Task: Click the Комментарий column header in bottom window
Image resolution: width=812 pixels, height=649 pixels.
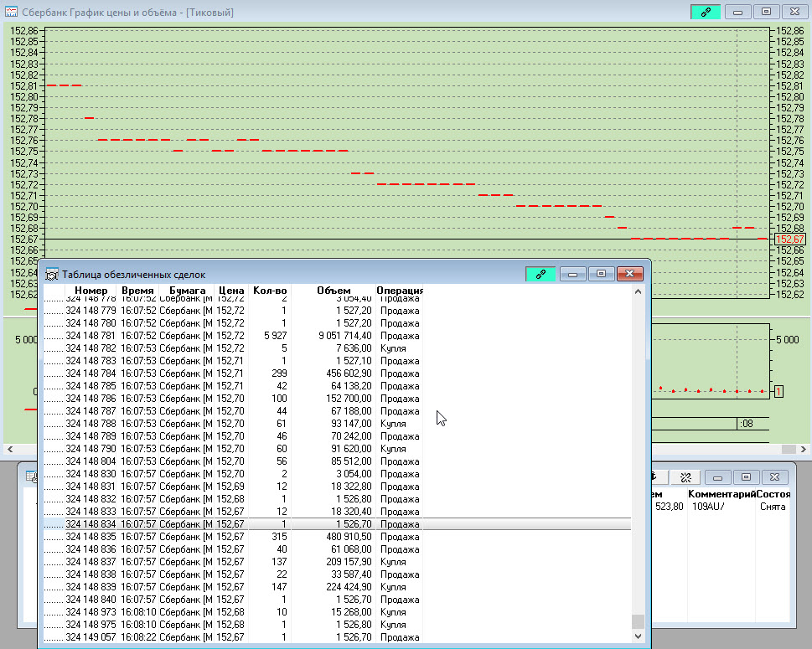Action: coord(721,494)
